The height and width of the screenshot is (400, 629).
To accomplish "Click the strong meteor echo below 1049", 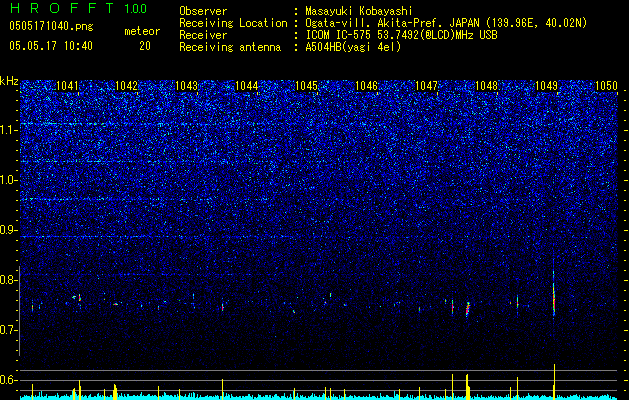I will 554,293.
